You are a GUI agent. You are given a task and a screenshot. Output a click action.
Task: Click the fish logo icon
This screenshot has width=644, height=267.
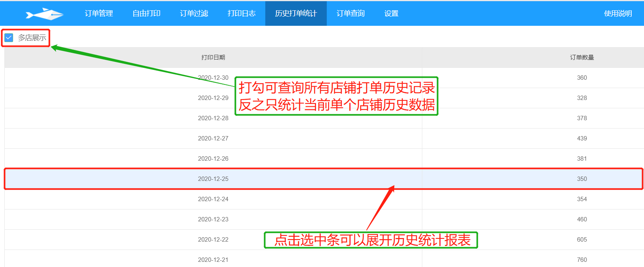pyautogui.click(x=44, y=14)
